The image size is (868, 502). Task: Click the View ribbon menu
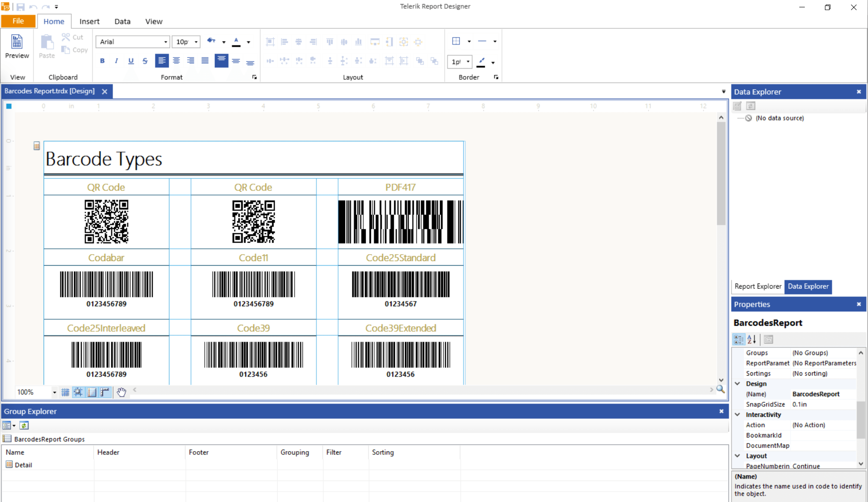[x=153, y=21]
